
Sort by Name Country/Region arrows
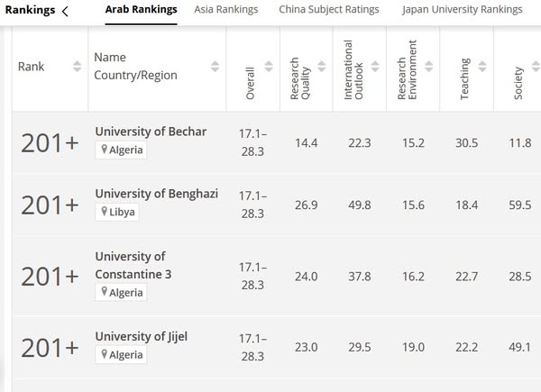(x=215, y=66)
